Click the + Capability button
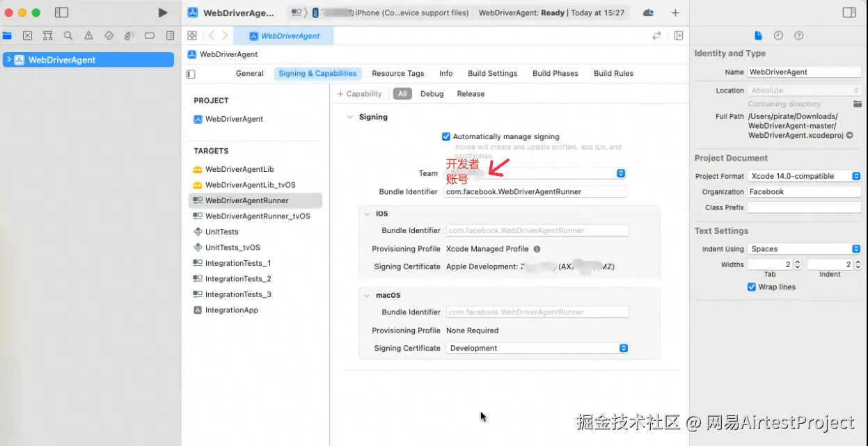Screen dimensions: 868x446 359,94
